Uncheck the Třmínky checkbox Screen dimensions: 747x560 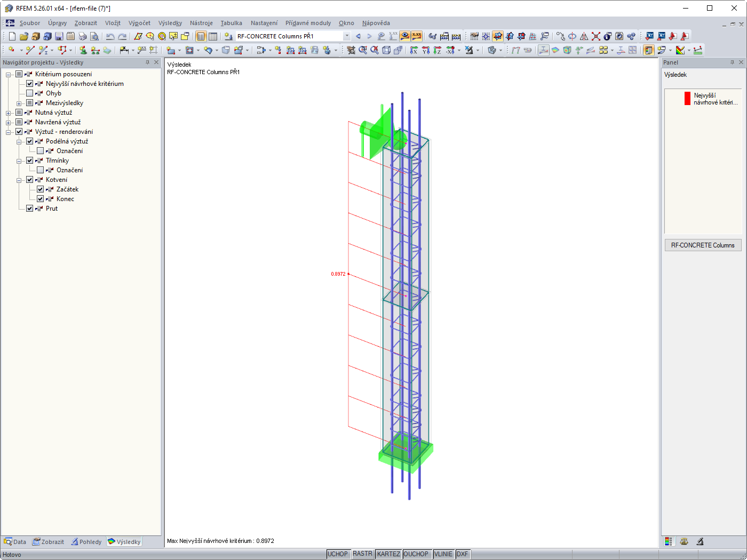pyautogui.click(x=30, y=161)
